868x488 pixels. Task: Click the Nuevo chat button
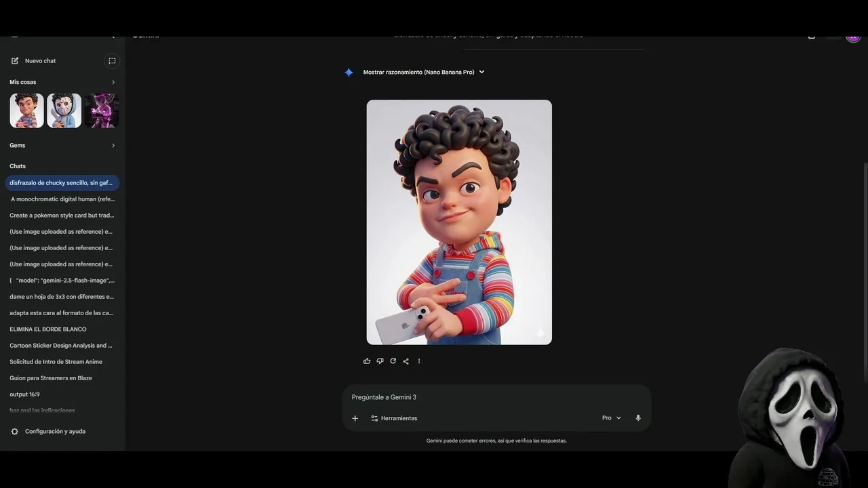pyautogui.click(x=34, y=61)
